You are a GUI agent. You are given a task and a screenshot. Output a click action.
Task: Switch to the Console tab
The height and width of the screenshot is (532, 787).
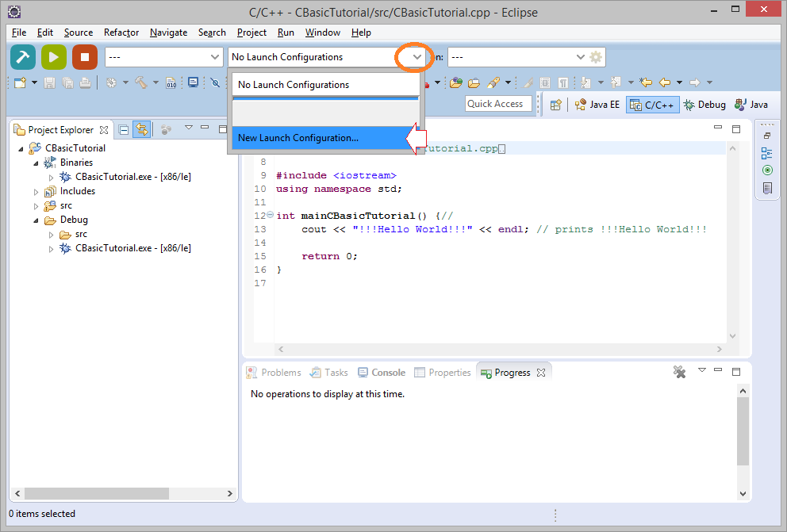[x=382, y=373]
